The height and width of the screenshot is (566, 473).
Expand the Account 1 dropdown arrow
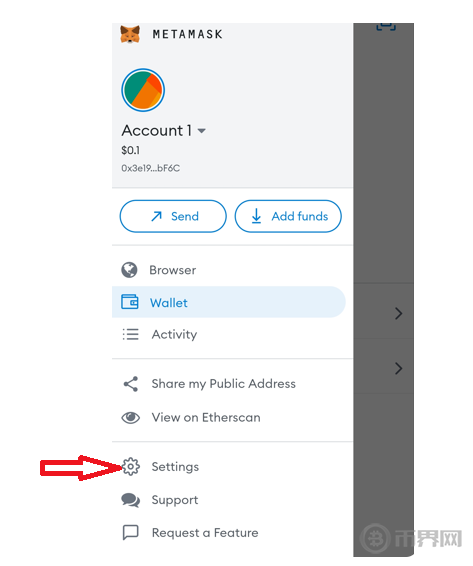click(201, 131)
